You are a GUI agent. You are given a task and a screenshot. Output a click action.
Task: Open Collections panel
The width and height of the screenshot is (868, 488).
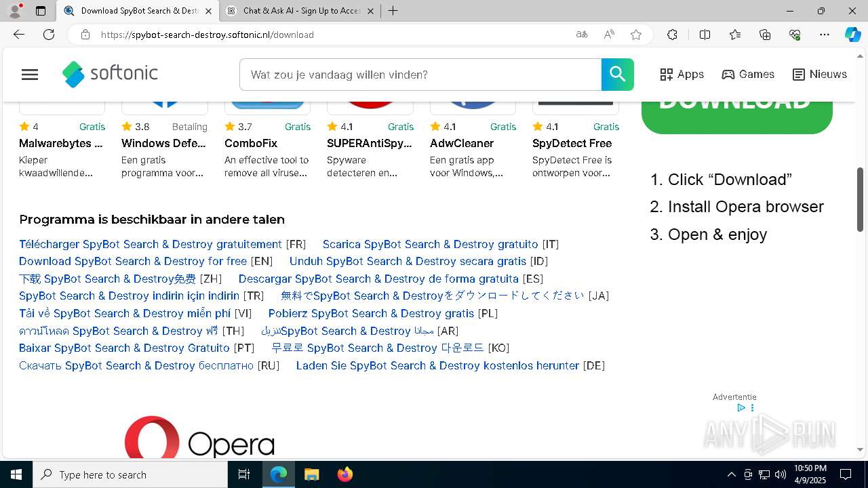(765, 35)
